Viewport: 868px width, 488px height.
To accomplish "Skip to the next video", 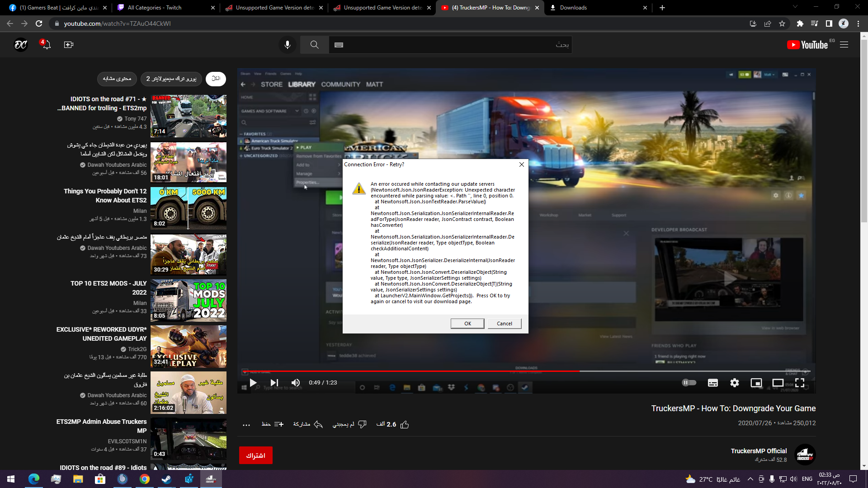I will (x=274, y=383).
